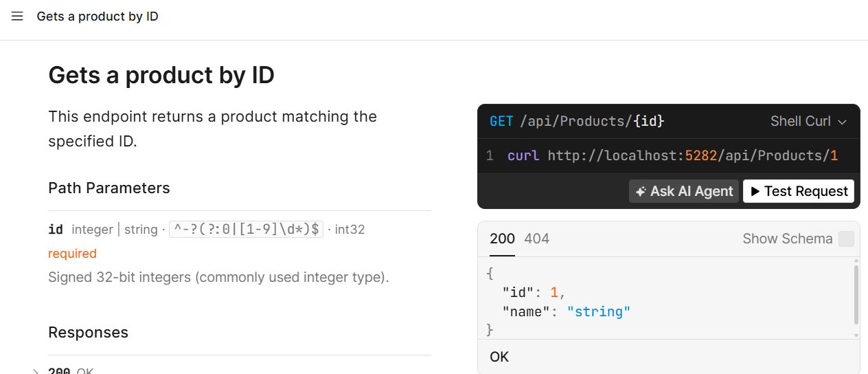Enable the Show Schema checkbox

pyautogui.click(x=846, y=239)
